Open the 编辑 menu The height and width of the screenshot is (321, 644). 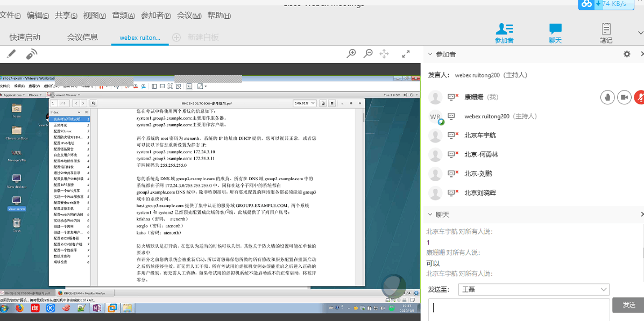[38, 16]
